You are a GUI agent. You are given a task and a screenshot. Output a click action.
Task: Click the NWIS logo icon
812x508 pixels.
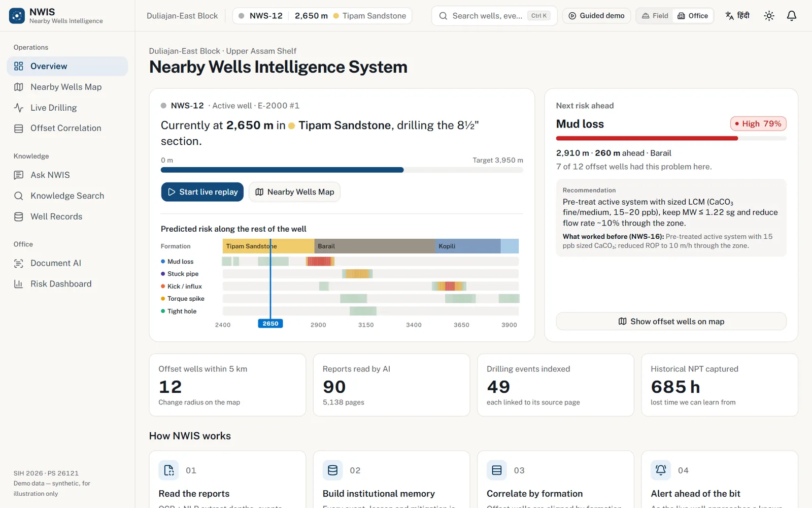[17, 16]
